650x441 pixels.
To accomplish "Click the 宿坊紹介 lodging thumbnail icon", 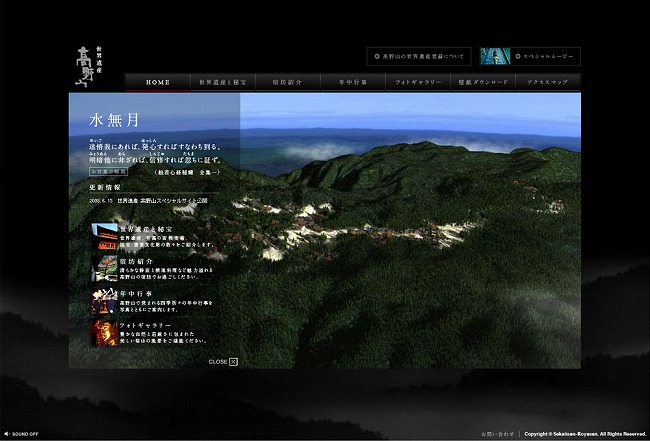I will click(104, 268).
